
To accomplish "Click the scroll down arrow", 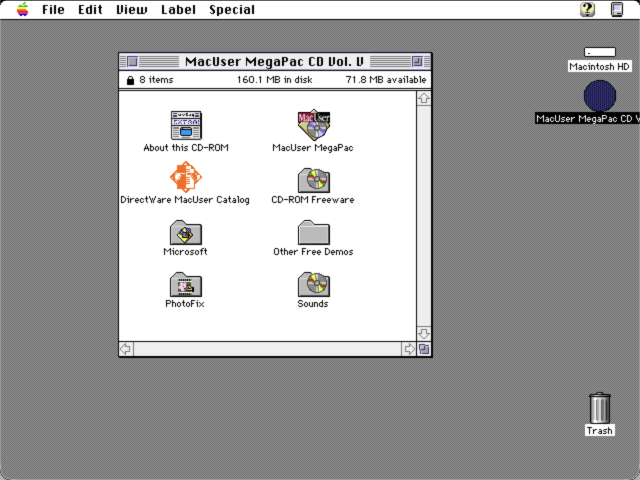I will pyautogui.click(x=424, y=333).
